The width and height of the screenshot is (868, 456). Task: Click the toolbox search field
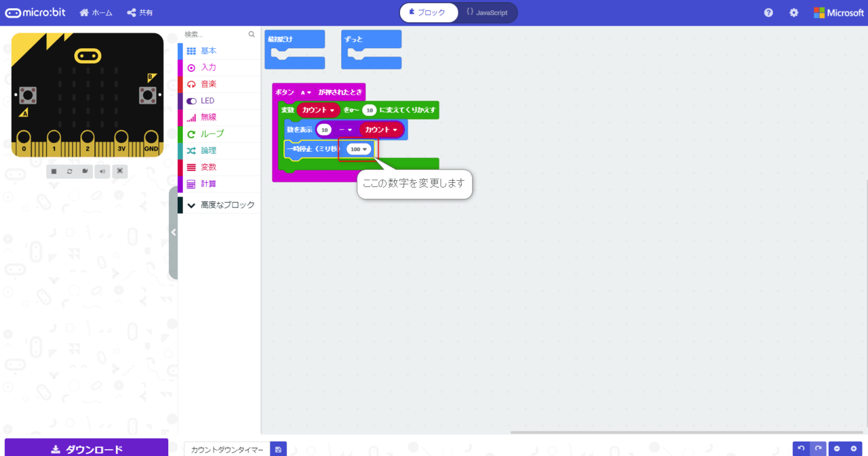coord(214,34)
